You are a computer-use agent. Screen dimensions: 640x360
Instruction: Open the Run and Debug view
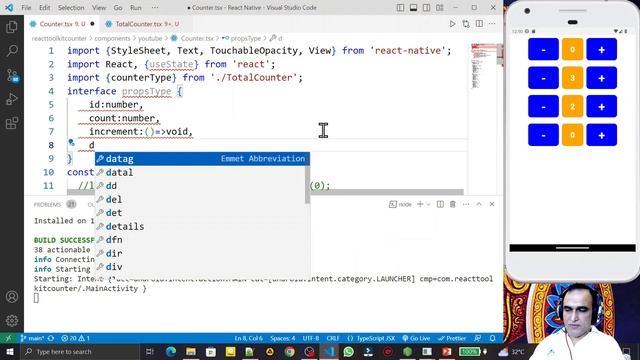pyautogui.click(x=12, y=99)
